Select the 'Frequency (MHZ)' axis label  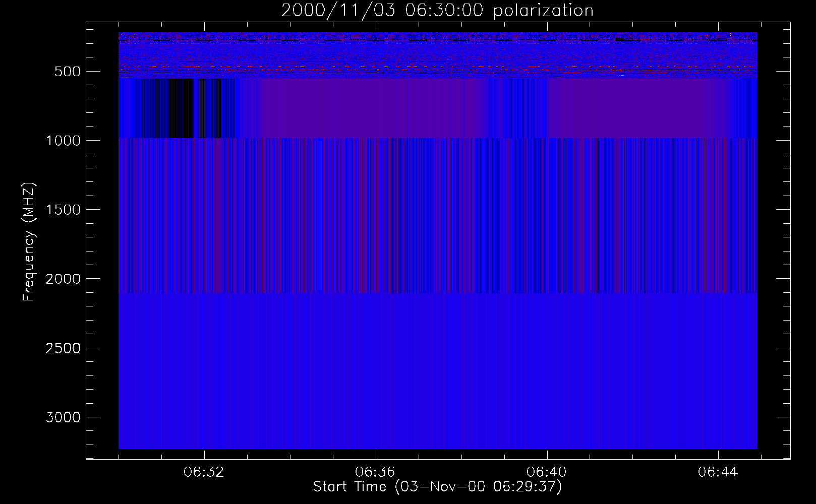pos(29,242)
